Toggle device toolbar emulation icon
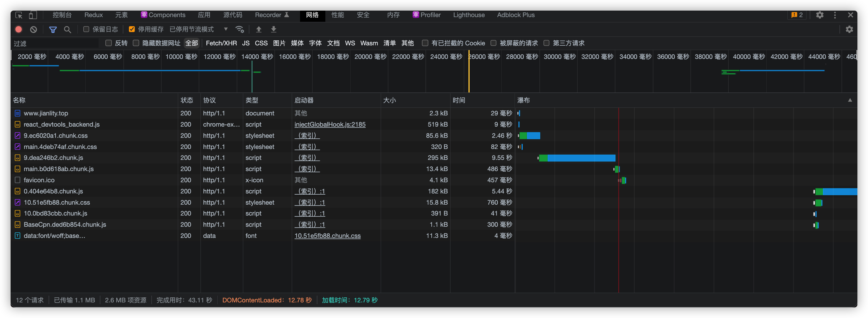This screenshot has width=868, height=318. point(33,15)
